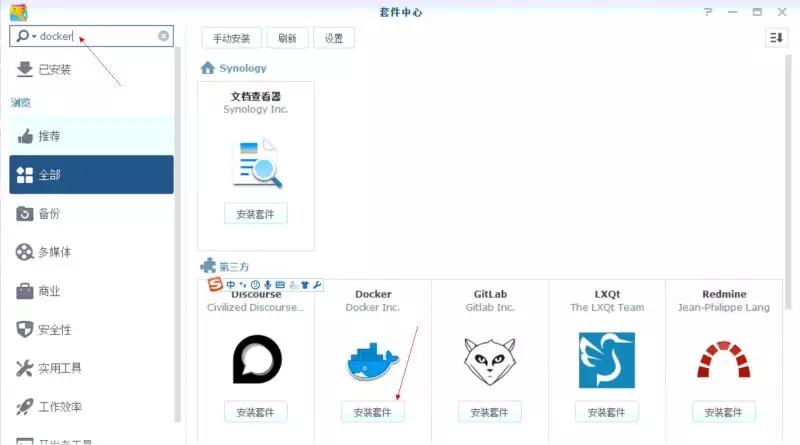Viewport: 800px width, 445px height.
Task: Open the Sogou wrench toolbox icon
Action: pyautogui.click(x=317, y=285)
